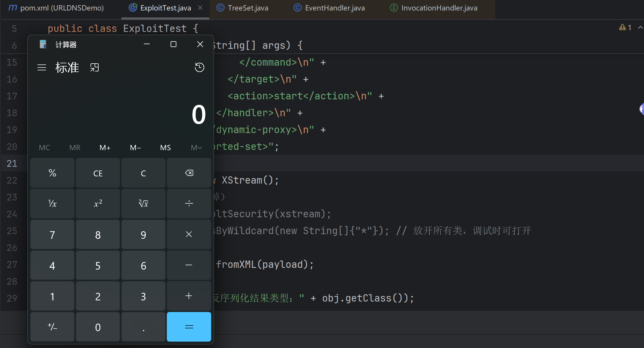Click the divide operator button

189,203
